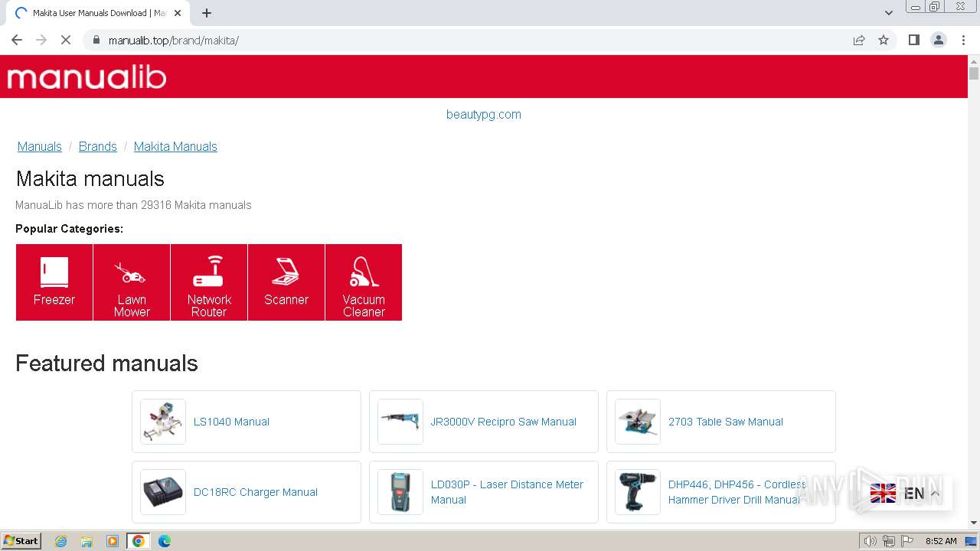The image size is (980, 551).
Task: Launch Internet Explorer from the taskbar
Action: point(60,541)
